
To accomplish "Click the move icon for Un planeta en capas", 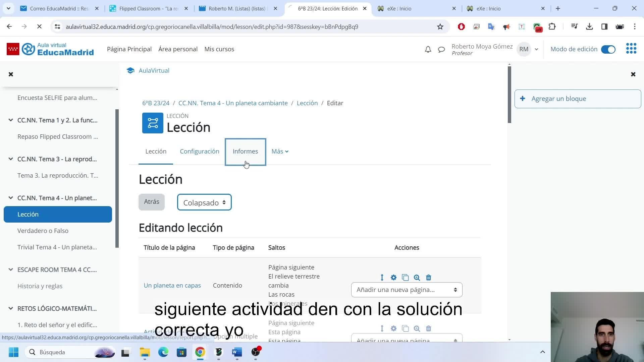I will (382, 278).
